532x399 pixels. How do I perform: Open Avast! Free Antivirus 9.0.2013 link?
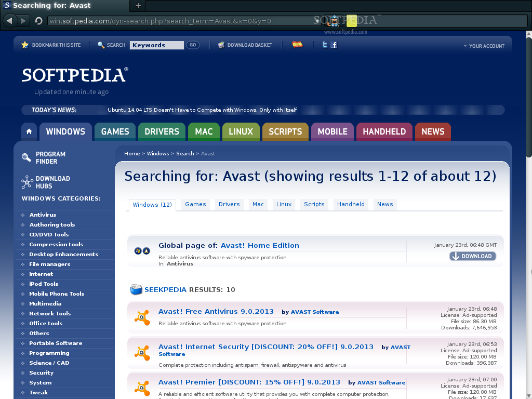[216, 312]
